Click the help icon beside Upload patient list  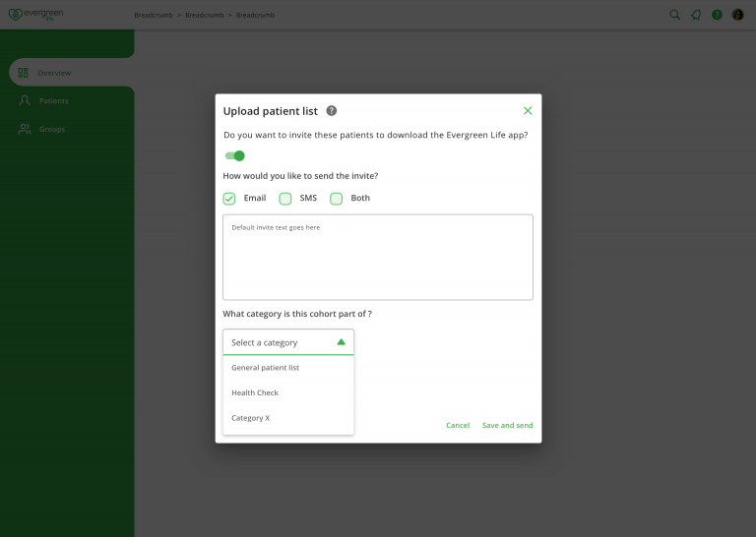(x=332, y=111)
